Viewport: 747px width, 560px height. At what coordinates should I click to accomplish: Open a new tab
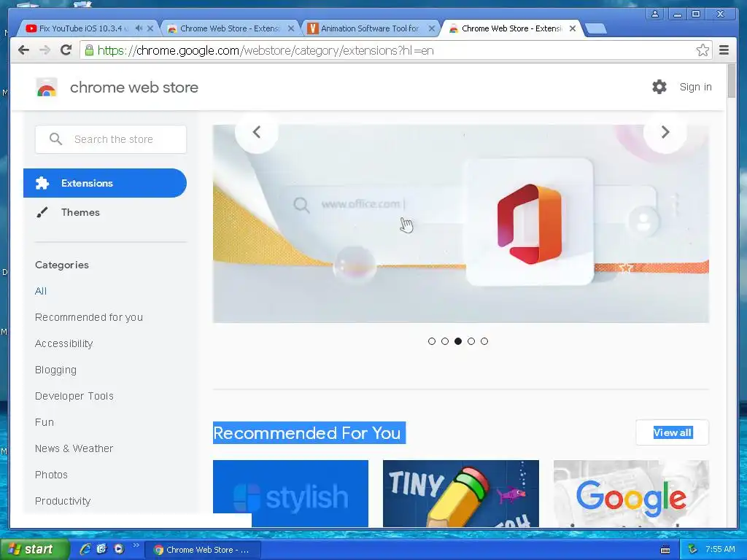(x=595, y=29)
